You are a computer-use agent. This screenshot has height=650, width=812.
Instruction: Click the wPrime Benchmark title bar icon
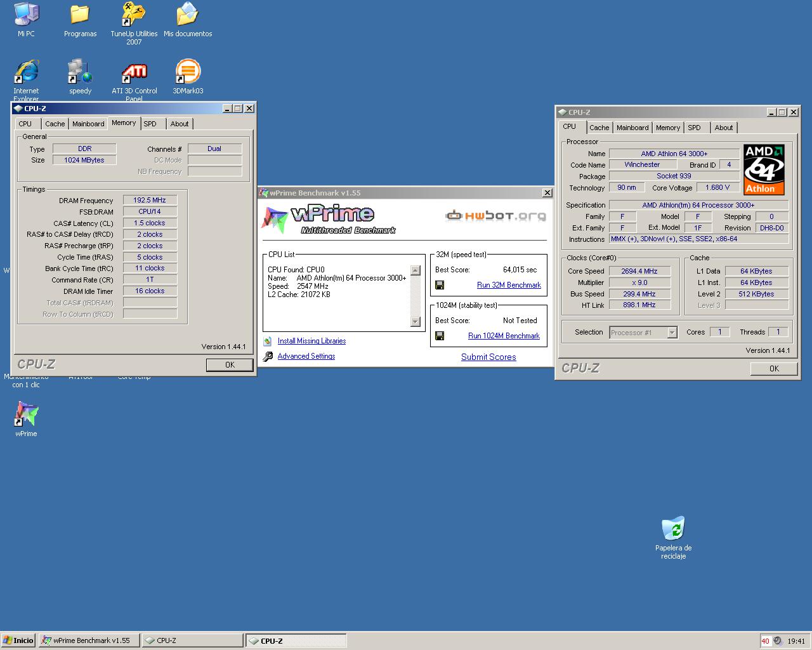point(264,193)
